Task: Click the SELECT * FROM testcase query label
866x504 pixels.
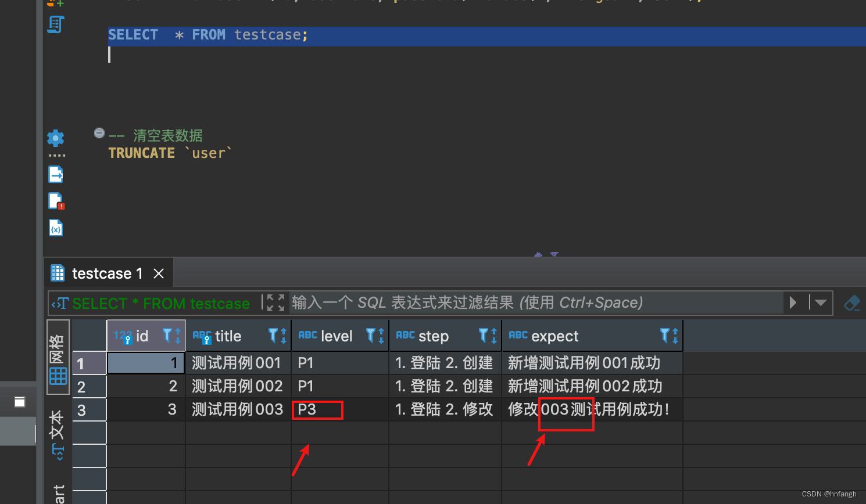Action: click(161, 303)
